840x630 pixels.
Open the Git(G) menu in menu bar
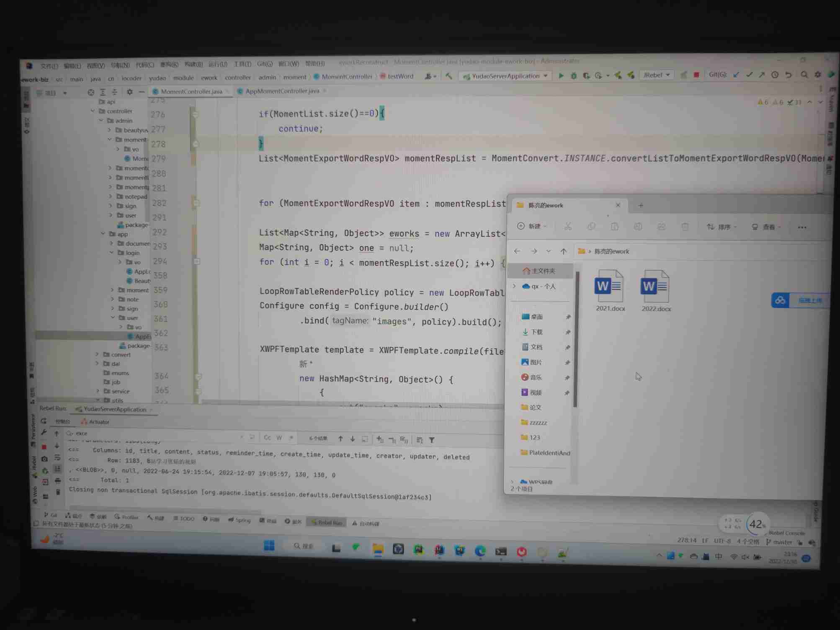tap(264, 64)
